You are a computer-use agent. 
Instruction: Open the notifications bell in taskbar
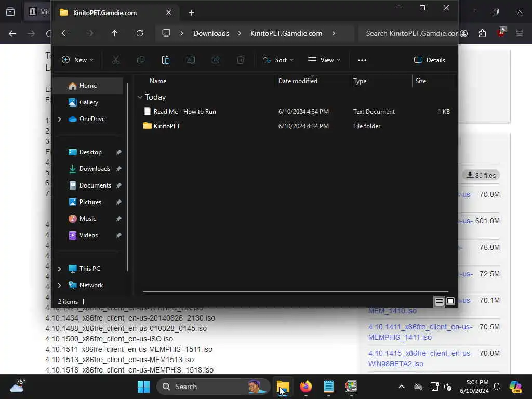497,387
